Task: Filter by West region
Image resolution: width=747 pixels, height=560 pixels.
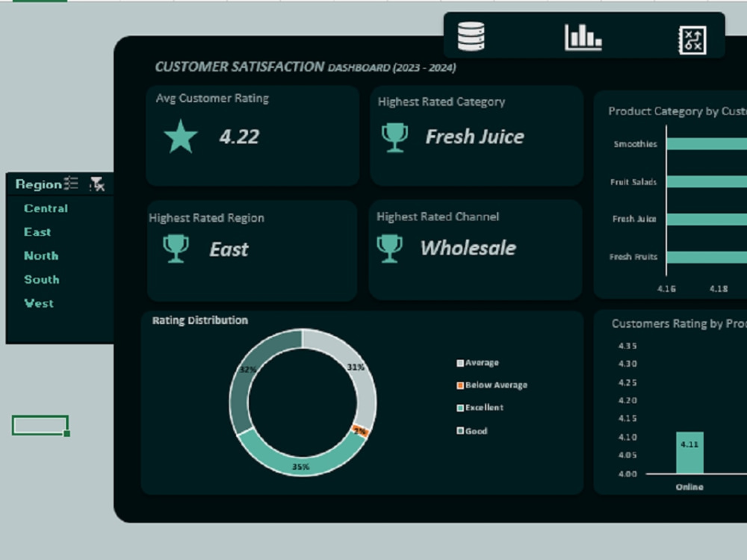Action: click(x=39, y=303)
